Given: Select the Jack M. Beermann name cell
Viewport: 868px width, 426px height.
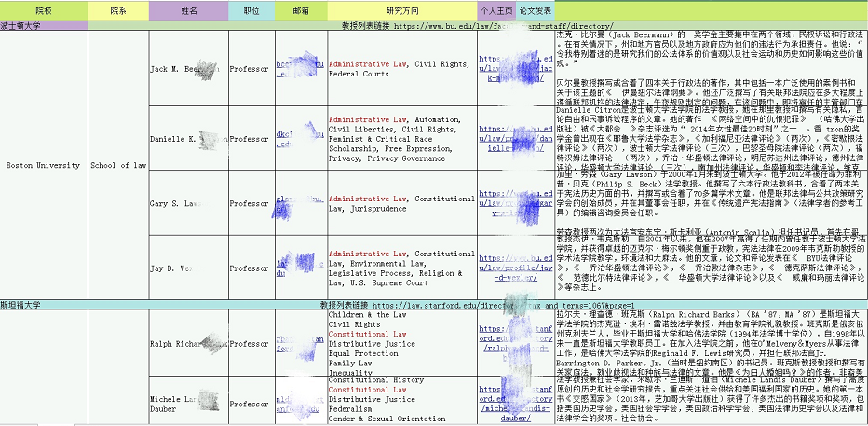Looking at the screenshot, I should pos(189,69).
